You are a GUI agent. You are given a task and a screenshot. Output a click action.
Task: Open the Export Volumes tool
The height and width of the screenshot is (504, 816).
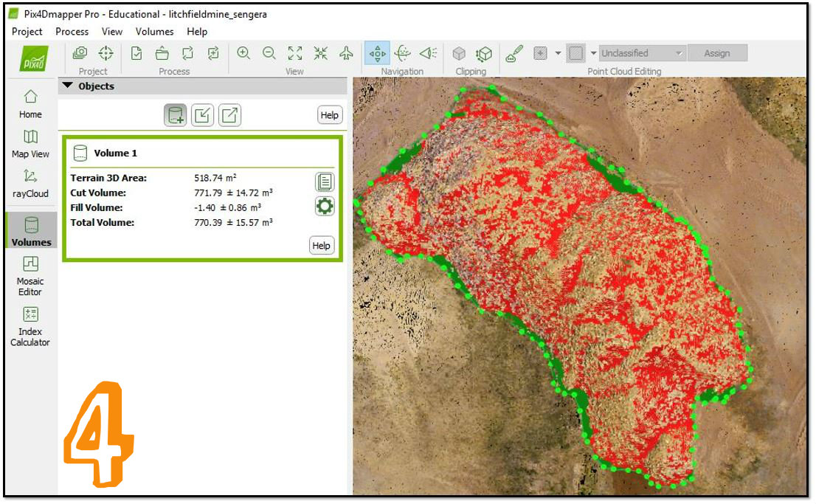[228, 115]
